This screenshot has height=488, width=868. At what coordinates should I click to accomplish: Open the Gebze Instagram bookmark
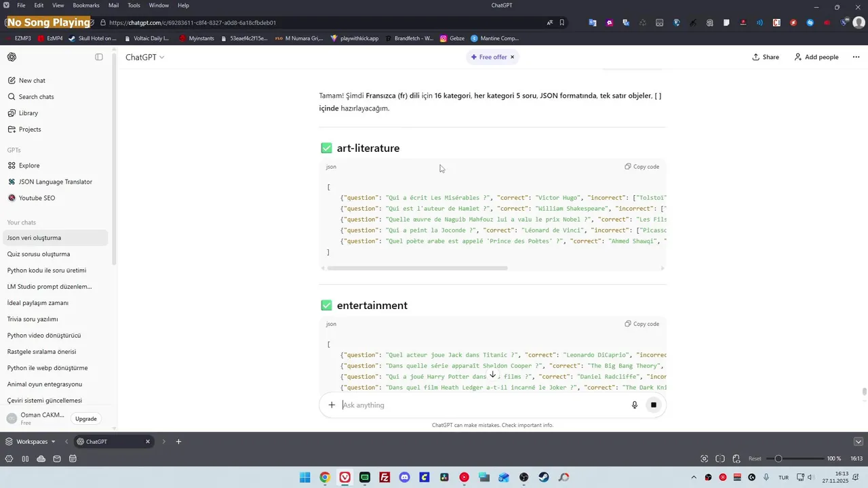452,39
